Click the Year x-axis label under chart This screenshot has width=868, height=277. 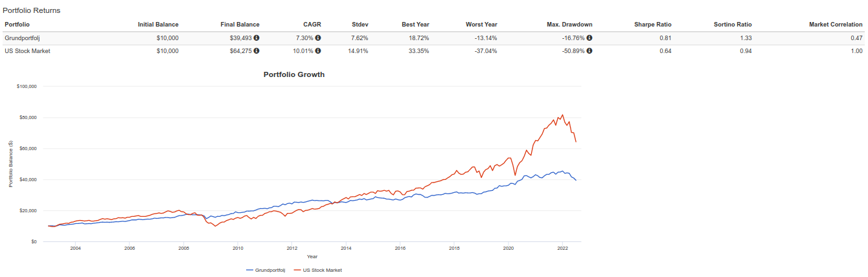tap(312, 257)
